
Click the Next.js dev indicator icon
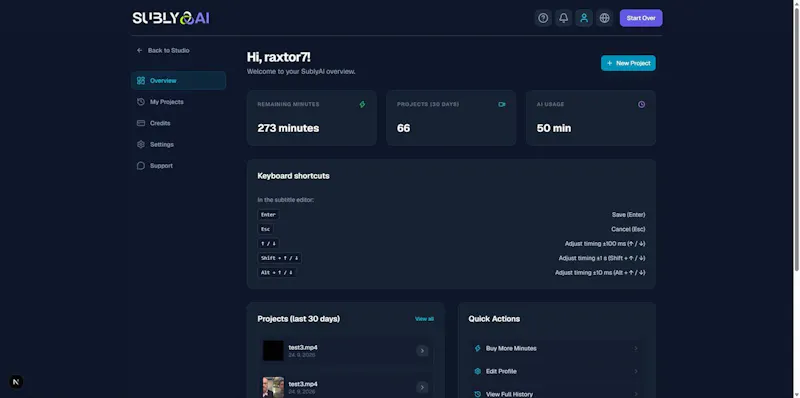coord(16,382)
